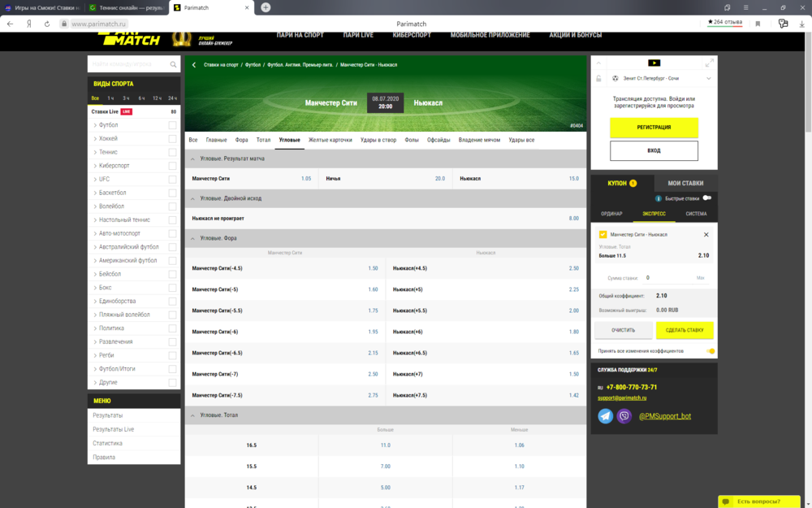Open the browser hamburger menu
This screenshot has width=812, height=508.
pyautogui.click(x=745, y=8)
